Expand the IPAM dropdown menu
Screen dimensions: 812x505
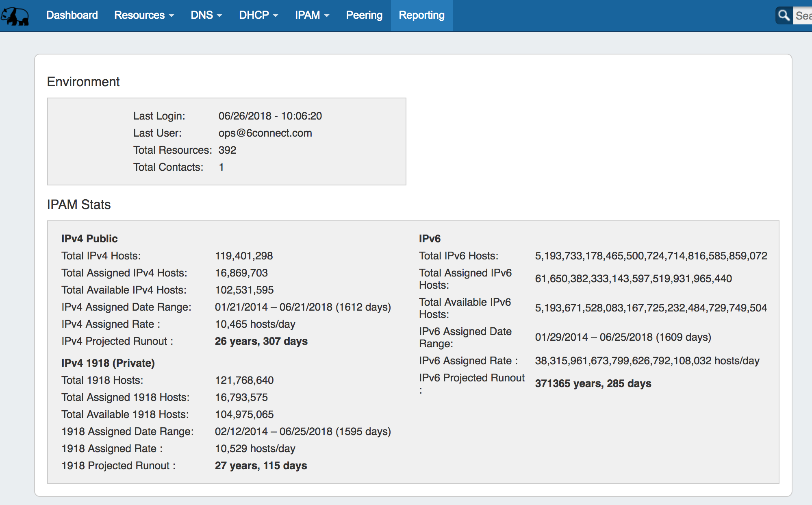click(312, 15)
